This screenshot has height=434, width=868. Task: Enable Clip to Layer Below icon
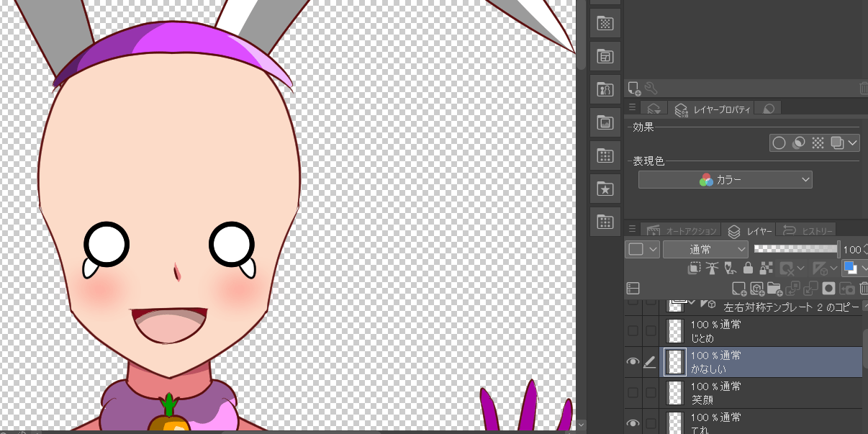[694, 268]
